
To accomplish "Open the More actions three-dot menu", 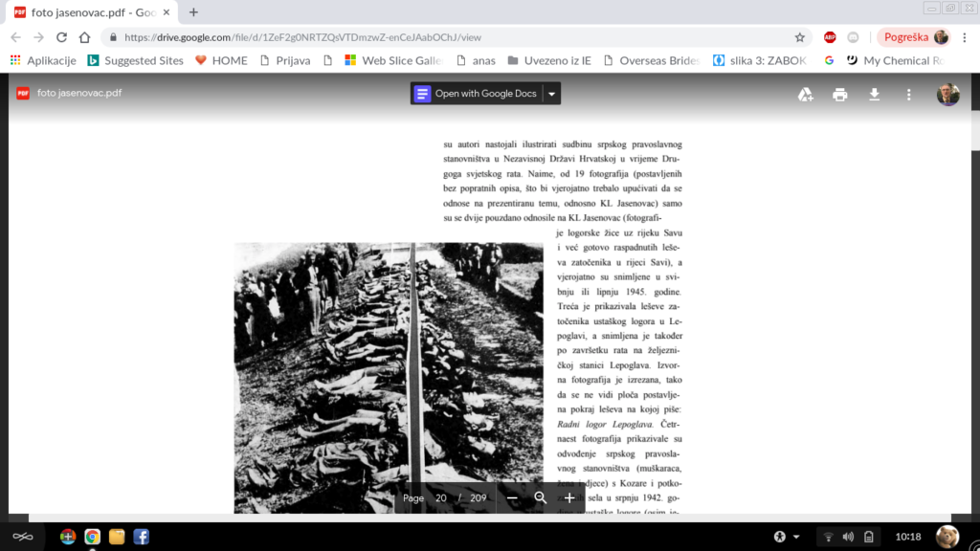I will pos(908,94).
